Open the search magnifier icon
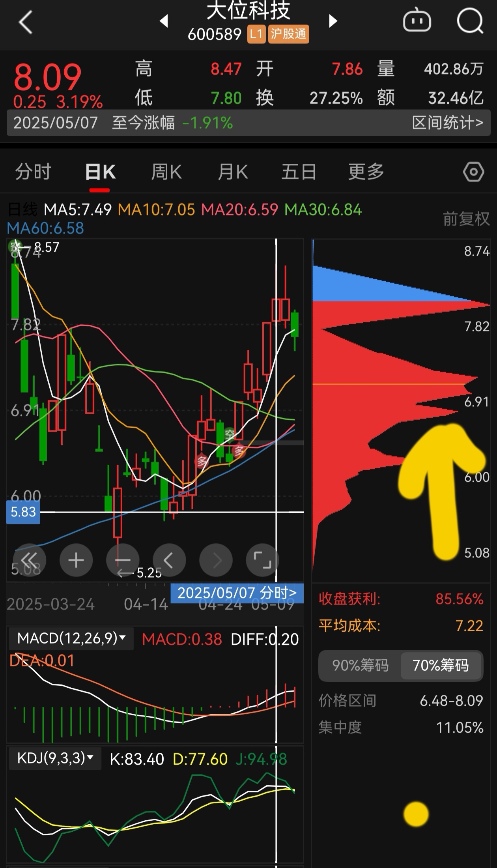This screenshot has height=868, width=497. click(x=470, y=21)
